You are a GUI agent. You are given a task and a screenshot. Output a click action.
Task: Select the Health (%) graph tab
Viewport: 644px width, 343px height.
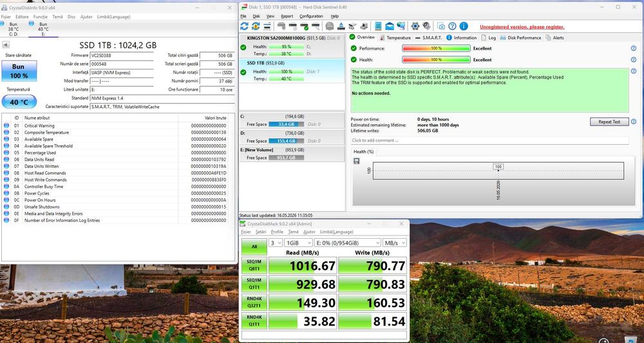(365, 152)
